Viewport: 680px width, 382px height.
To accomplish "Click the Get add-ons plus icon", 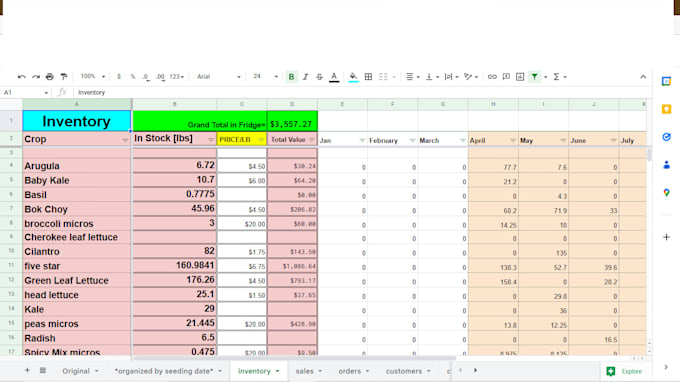I will [666, 237].
